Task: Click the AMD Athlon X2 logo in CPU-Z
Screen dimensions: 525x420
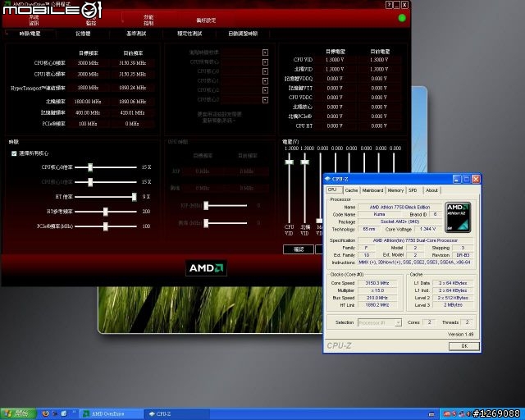Action: tap(458, 217)
